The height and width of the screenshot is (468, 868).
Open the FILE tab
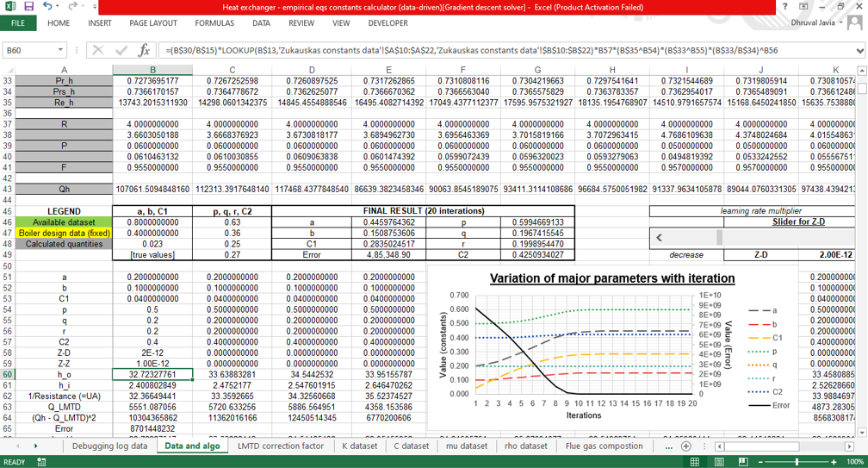coord(18,22)
